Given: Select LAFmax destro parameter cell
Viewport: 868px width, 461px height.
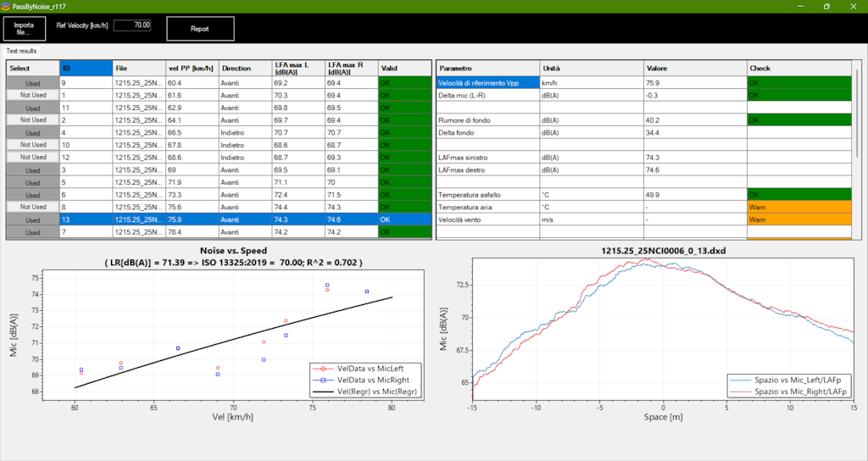Looking at the screenshot, I should click(487, 169).
